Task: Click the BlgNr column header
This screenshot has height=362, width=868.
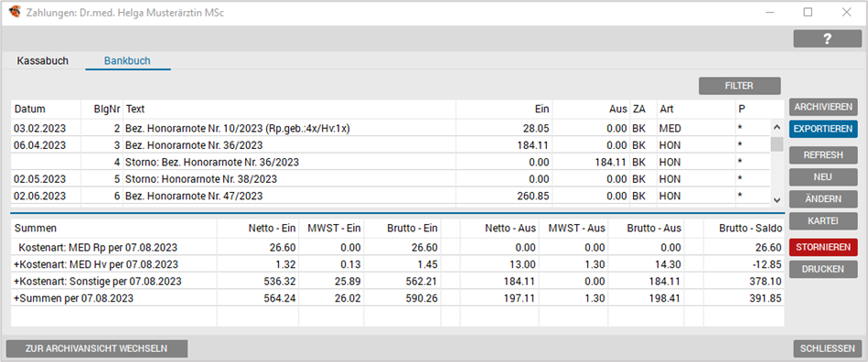Action: (x=102, y=109)
